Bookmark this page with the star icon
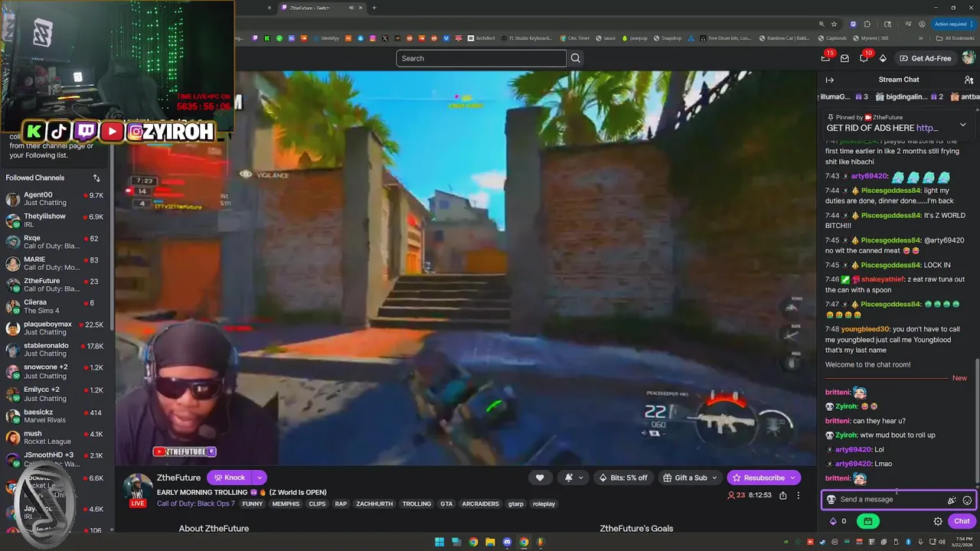 [x=835, y=24]
